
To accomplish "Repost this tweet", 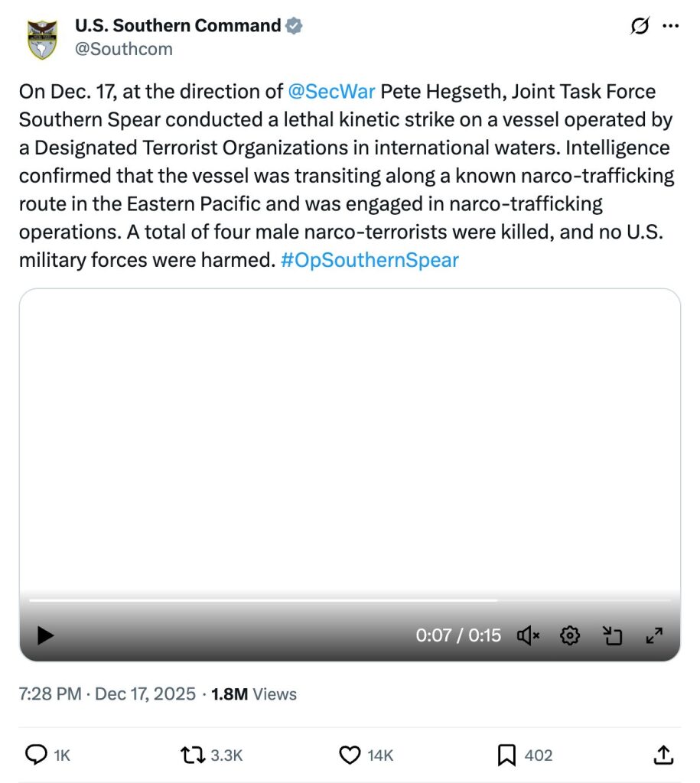I will click(x=190, y=755).
